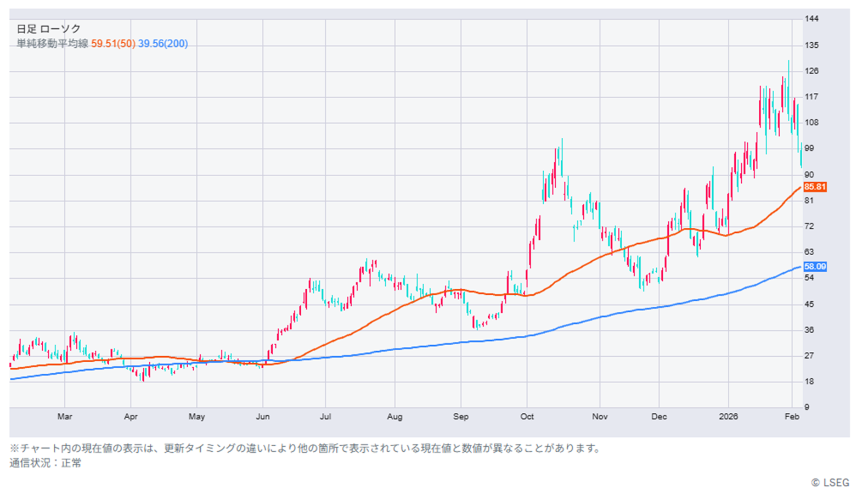Click the orange 85.81 price tag
Screen dimensions: 868x500
815,187
